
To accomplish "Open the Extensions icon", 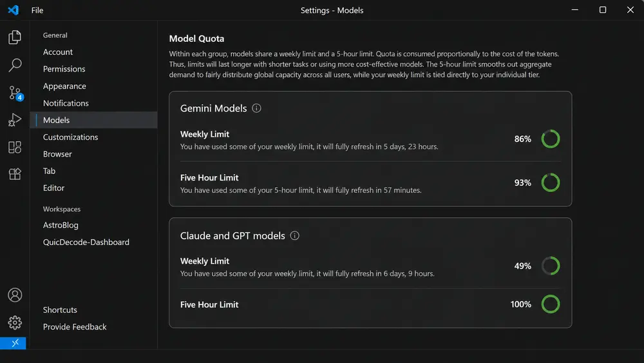I will coord(15,147).
